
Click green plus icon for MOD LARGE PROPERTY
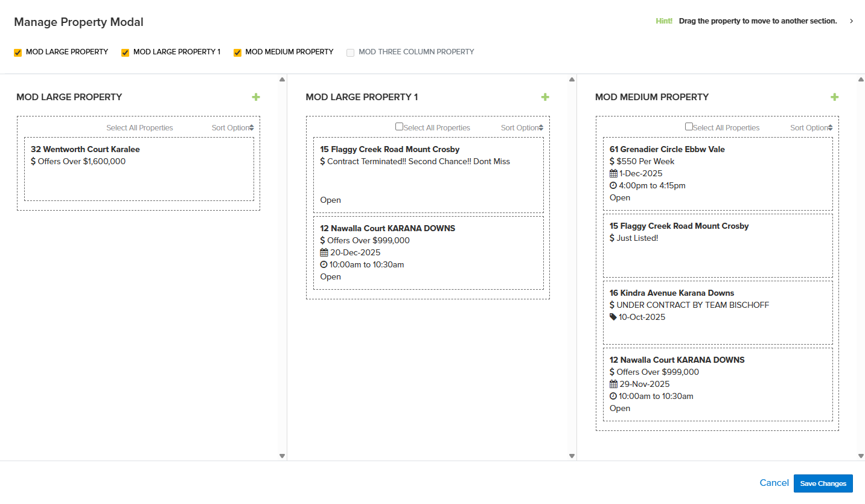click(256, 97)
